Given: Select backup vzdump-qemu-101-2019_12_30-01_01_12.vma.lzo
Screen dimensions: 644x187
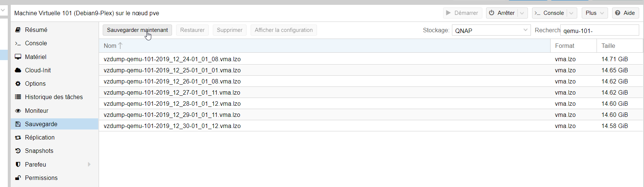Looking at the screenshot, I should coord(371,126).
